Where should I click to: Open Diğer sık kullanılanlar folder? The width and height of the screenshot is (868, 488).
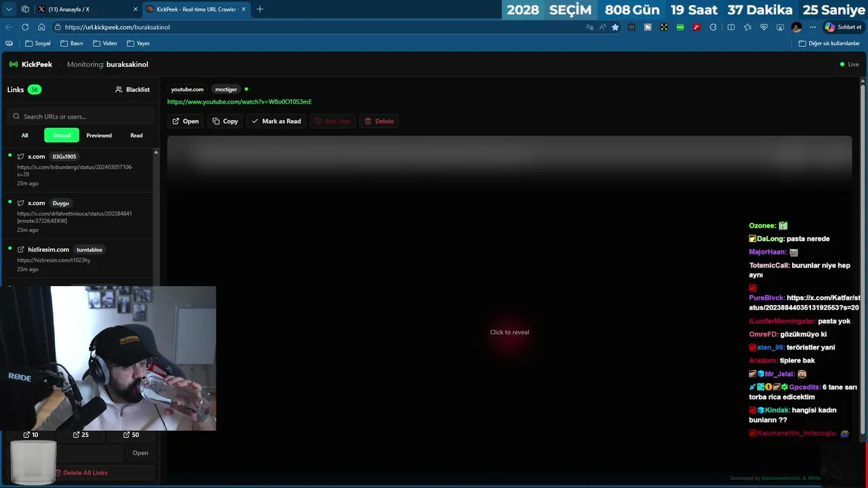pos(829,43)
